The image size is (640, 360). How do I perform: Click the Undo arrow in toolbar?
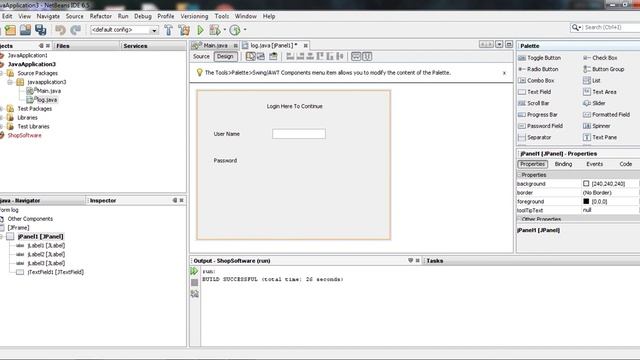pos(60,30)
